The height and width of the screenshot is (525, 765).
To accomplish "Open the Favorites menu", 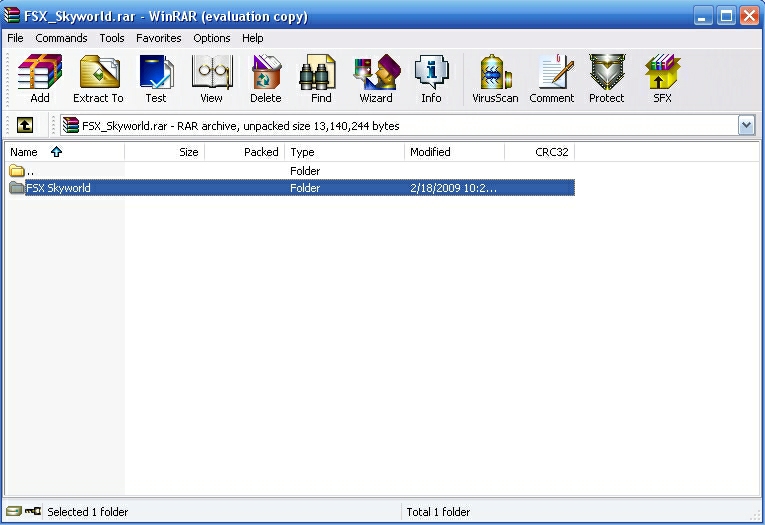I will tap(159, 38).
